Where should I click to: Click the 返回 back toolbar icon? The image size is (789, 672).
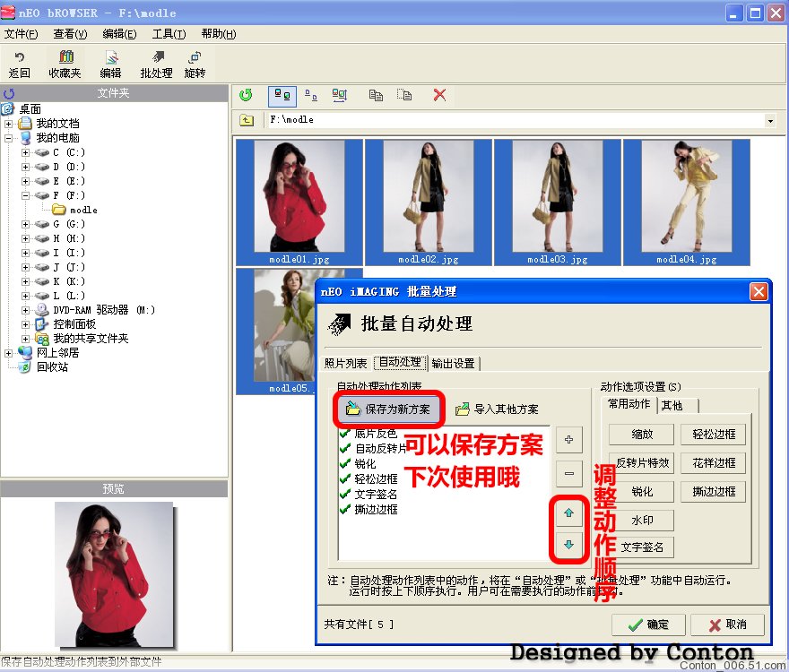(x=19, y=65)
